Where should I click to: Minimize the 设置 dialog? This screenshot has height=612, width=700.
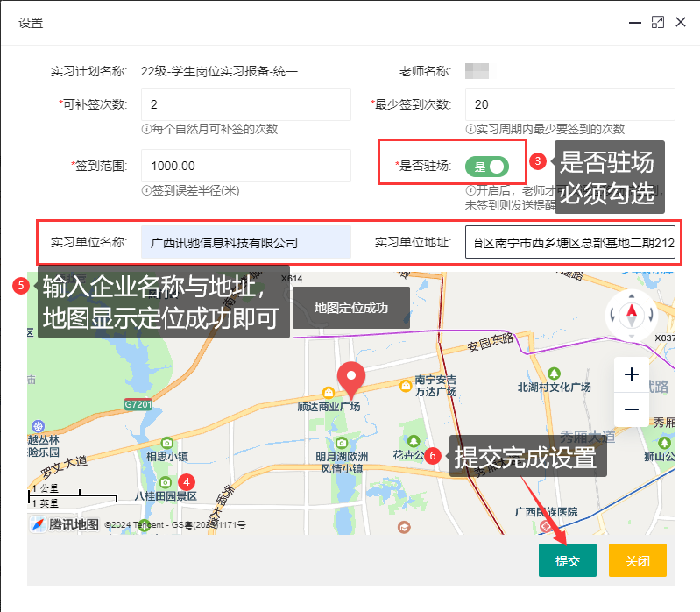(x=635, y=23)
